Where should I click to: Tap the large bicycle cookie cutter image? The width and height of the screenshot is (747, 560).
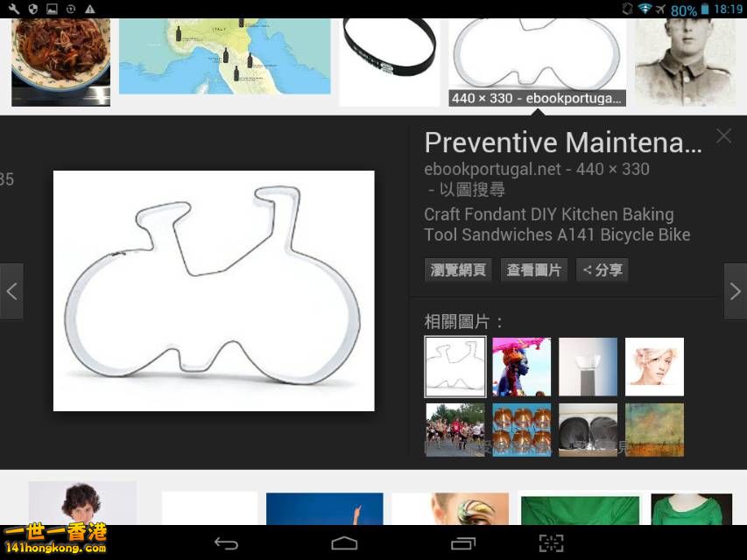pos(214,290)
